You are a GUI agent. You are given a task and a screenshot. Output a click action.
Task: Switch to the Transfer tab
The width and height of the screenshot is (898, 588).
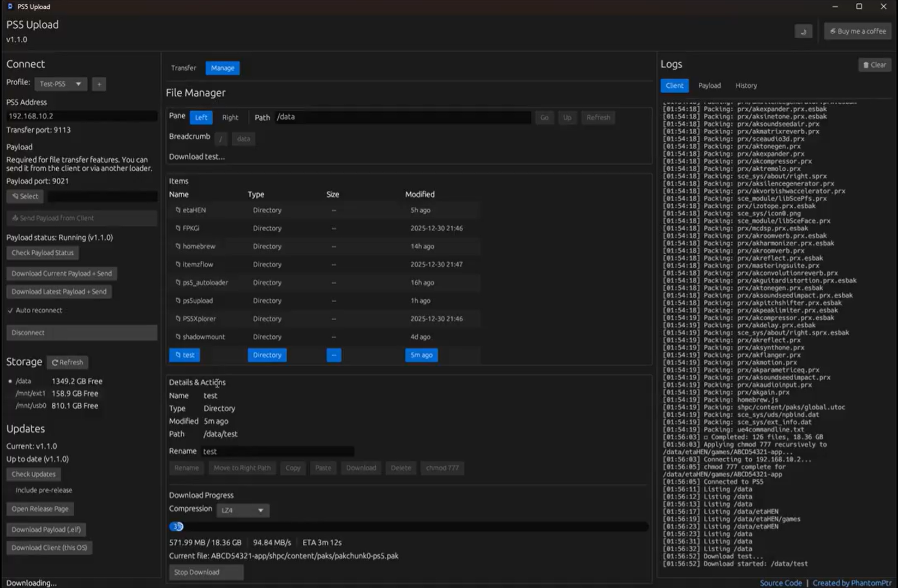click(x=183, y=68)
